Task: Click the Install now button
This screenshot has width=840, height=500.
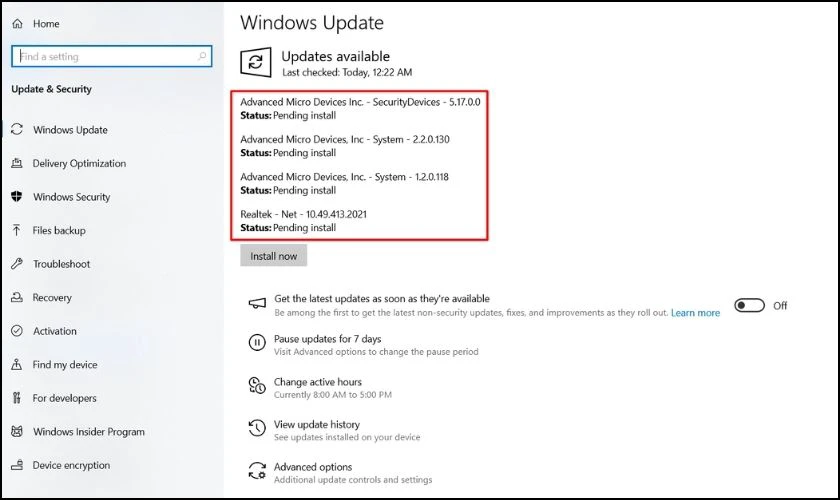Action: [x=273, y=256]
